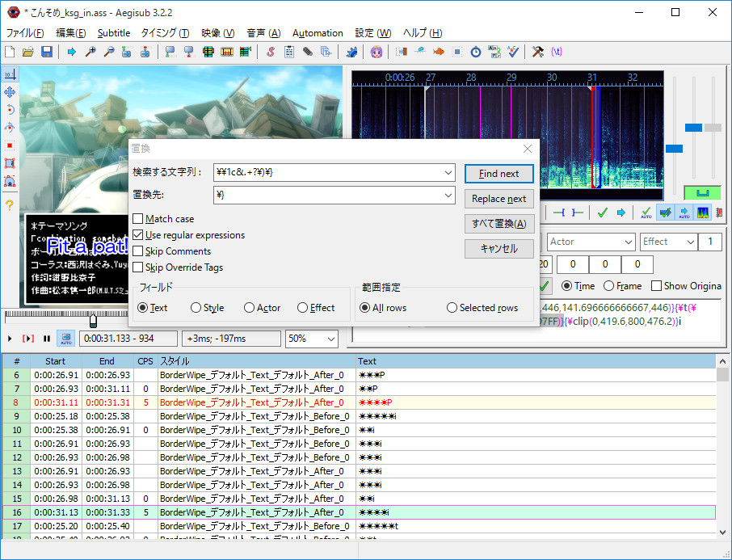Image resolution: width=732 pixels, height=560 pixels.
Task: Click the grey audio volume slider handle
Action: tap(713, 128)
